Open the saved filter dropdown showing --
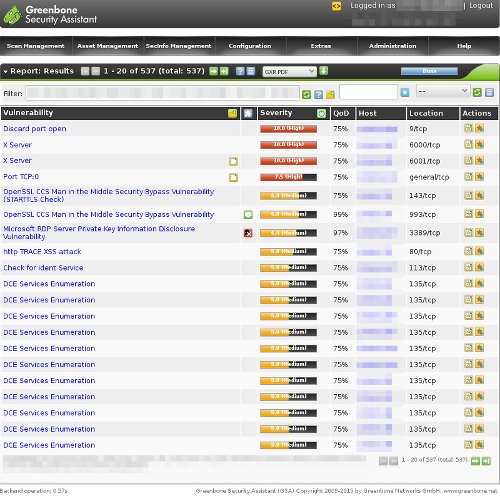500x496 pixels. click(x=443, y=91)
